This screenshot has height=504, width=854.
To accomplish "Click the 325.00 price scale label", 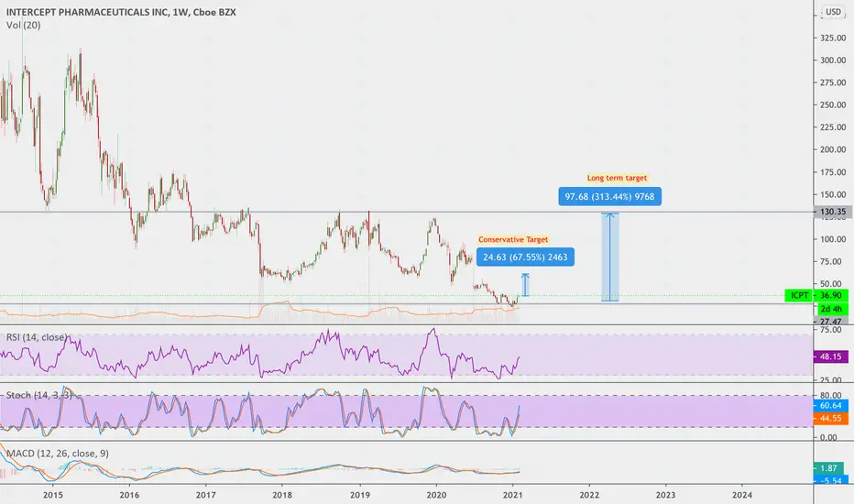I will 833,38.
